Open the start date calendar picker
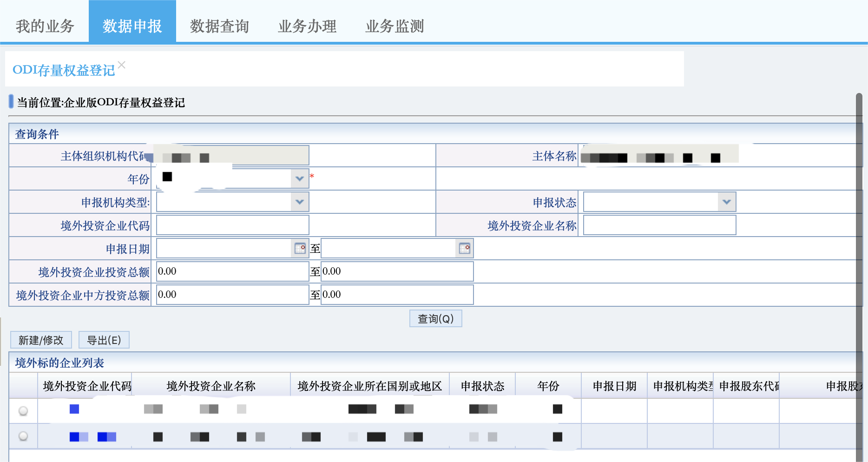Screen dimensions: 868x462 click(300, 248)
